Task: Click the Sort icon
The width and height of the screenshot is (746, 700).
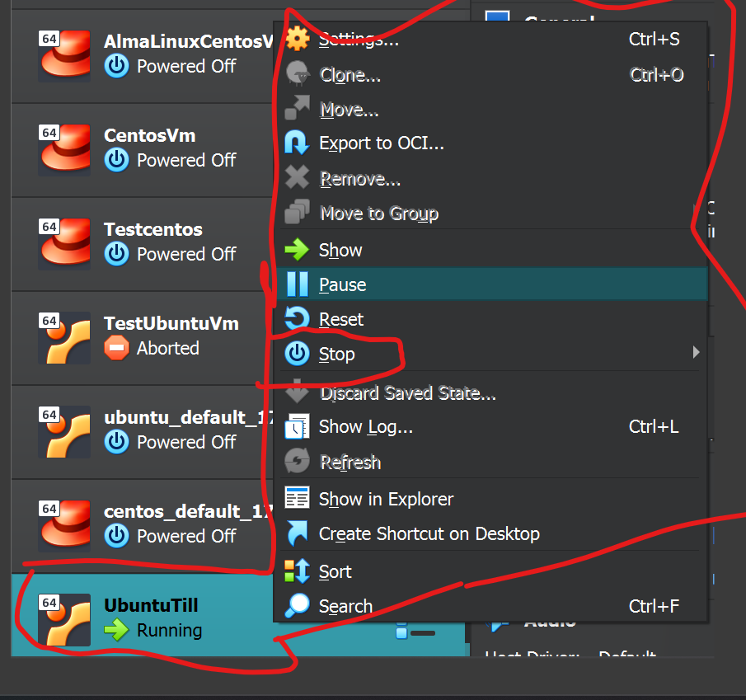Action: [x=298, y=571]
